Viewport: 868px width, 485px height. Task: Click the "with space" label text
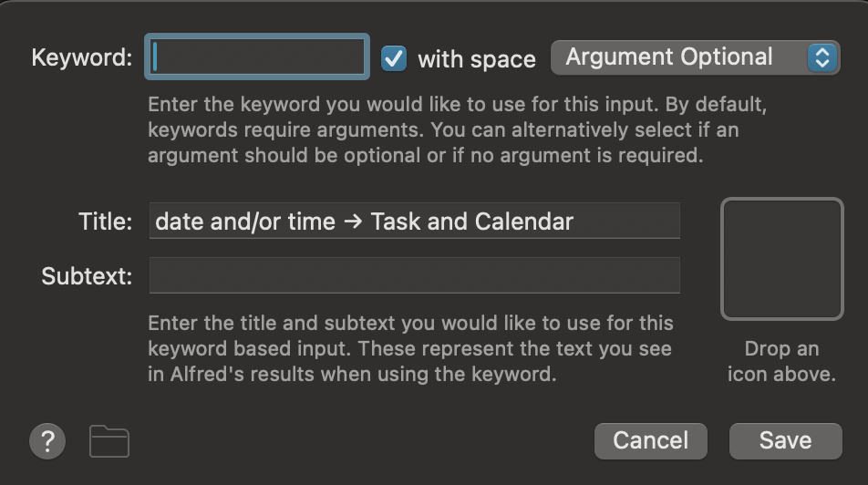(476, 59)
